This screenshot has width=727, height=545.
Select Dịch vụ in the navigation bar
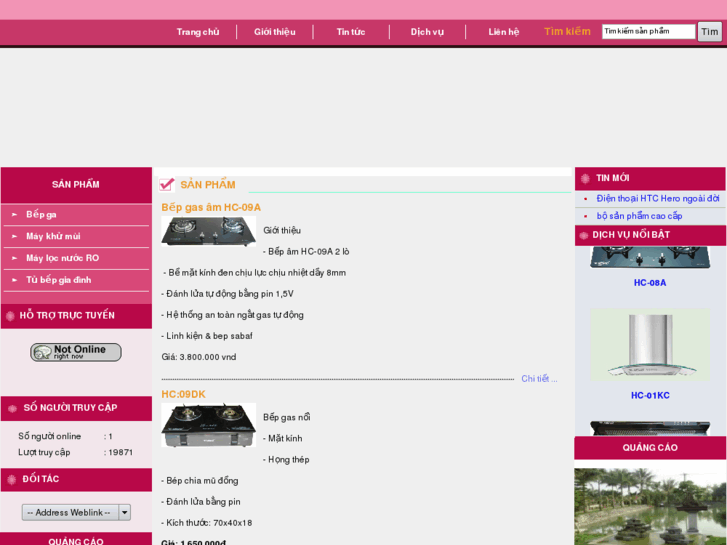click(x=427, y=32)
